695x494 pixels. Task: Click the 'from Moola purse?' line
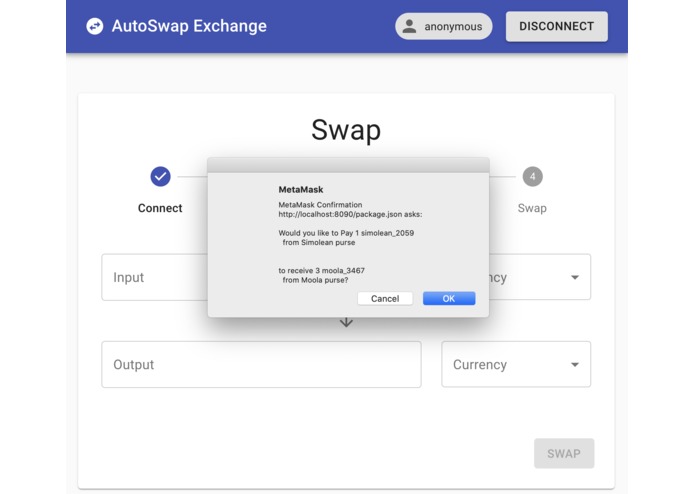point(315,280)
